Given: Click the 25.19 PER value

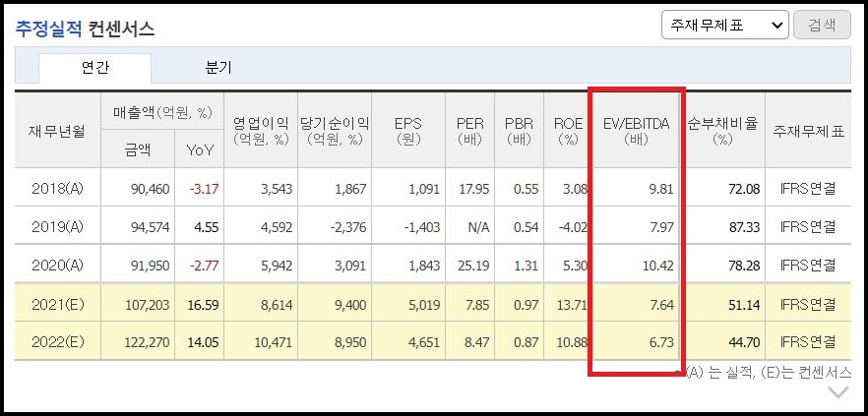Looking at the screenshot, I should (x=474, y=267).
